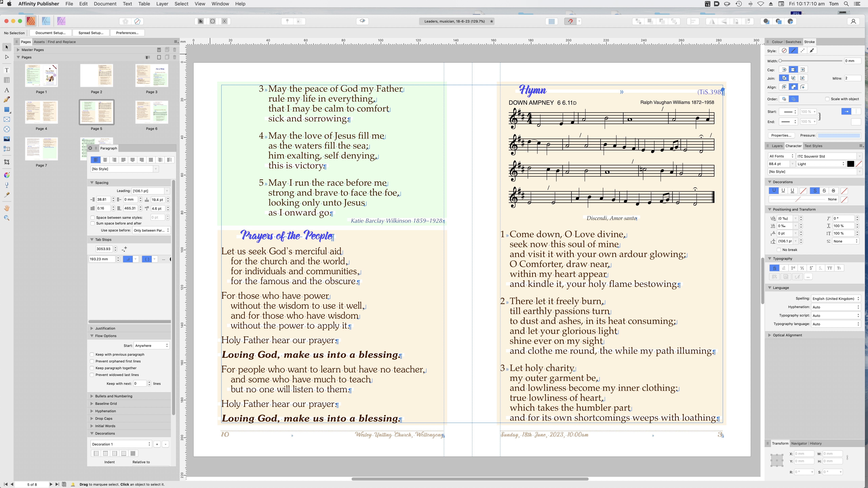Select the Pen tool
The width and height of the screenshot is (868, 488).
tap(6, 100)
